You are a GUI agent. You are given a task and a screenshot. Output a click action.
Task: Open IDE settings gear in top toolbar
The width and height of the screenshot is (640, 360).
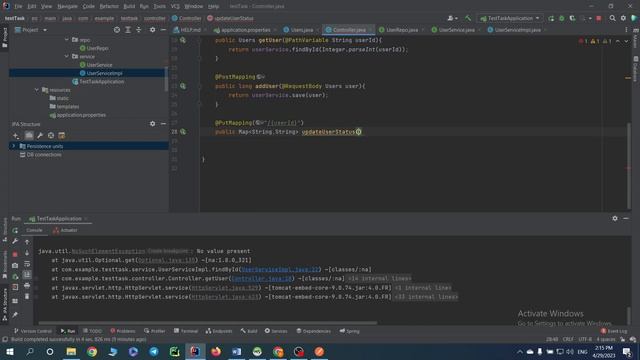click(623, 18)
